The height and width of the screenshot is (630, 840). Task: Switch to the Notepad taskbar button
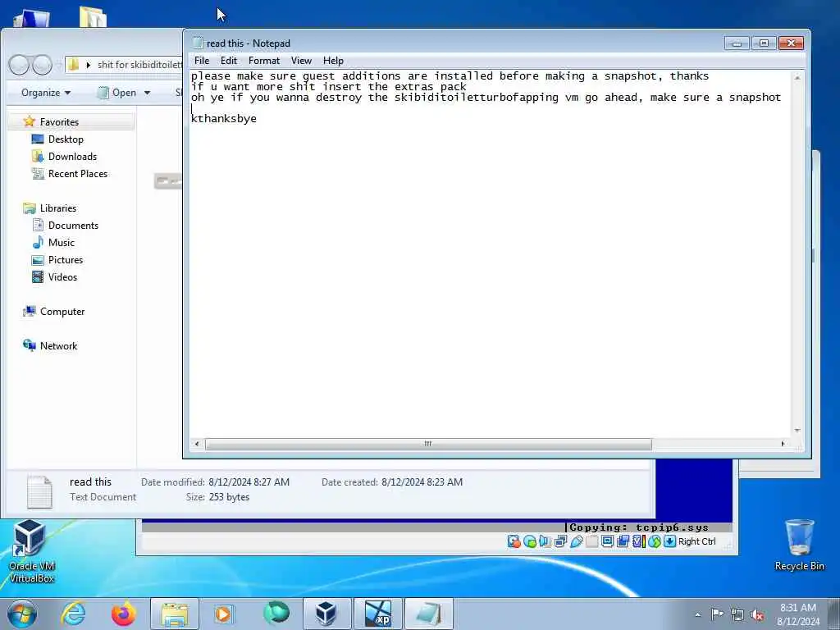[429, 614]
